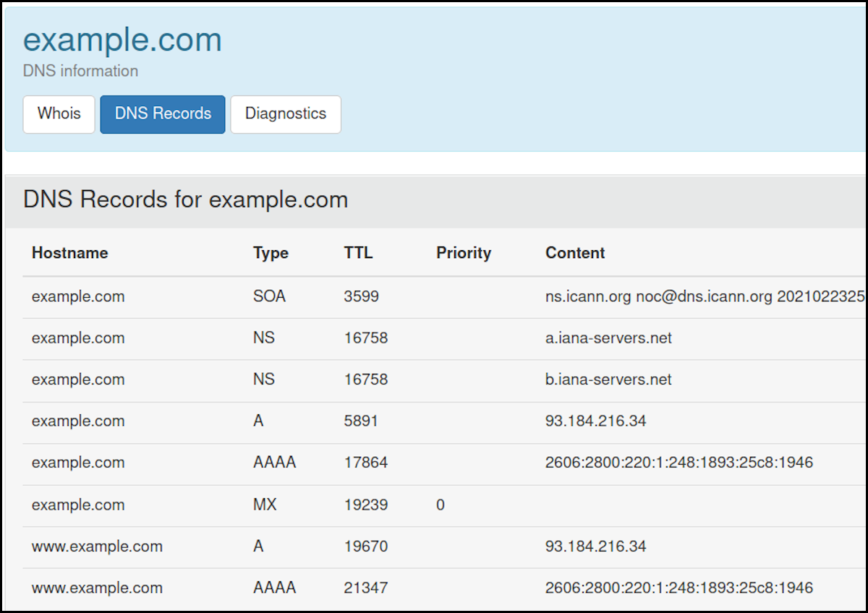Switch to the Diagnostics tab
Viewport: 868px width, 613px height.
click(286, 114)
